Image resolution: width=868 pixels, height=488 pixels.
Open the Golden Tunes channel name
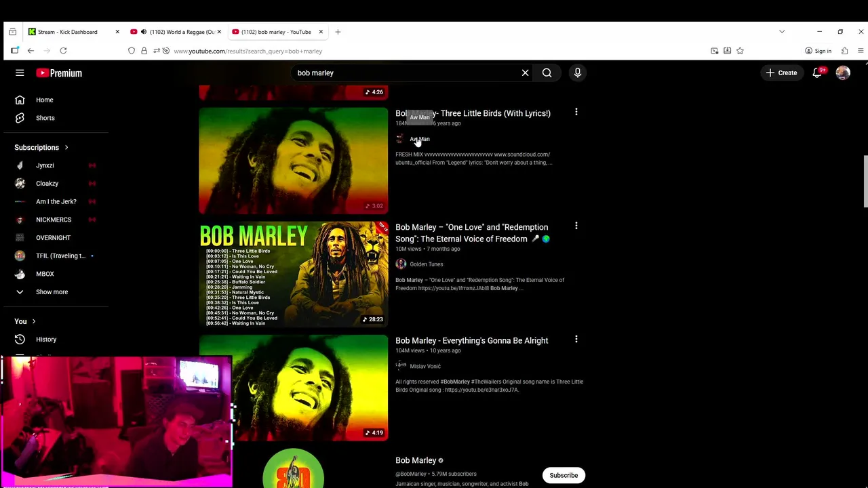point(426,264)
